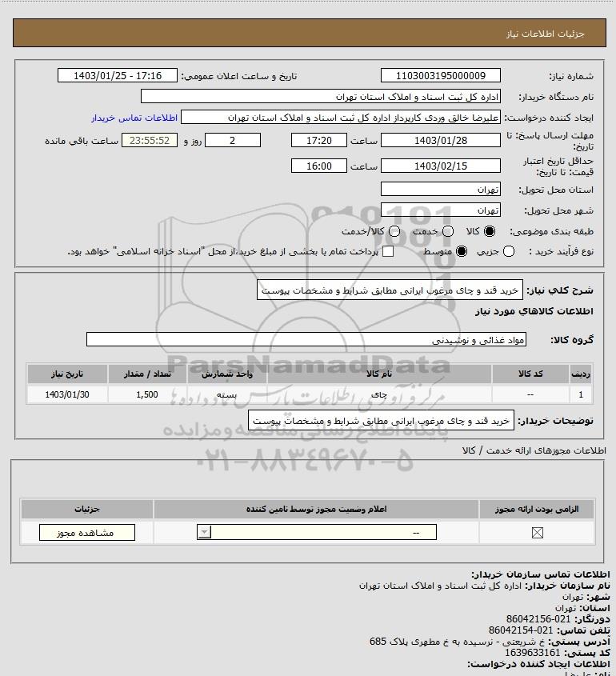Screen dimensions: 616x676
Task: Click the remaining time countdown 23:55:52
Action: click(150, 140)
